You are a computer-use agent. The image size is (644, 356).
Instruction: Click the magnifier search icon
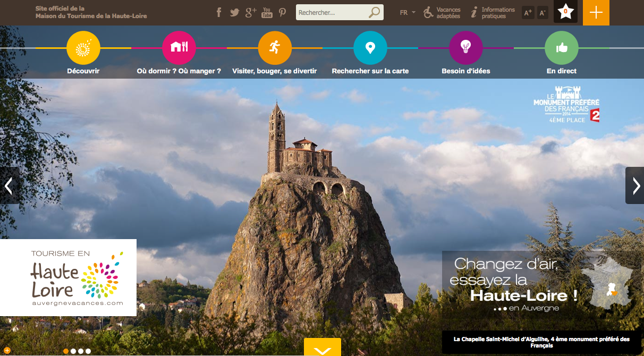coord(375,12)
